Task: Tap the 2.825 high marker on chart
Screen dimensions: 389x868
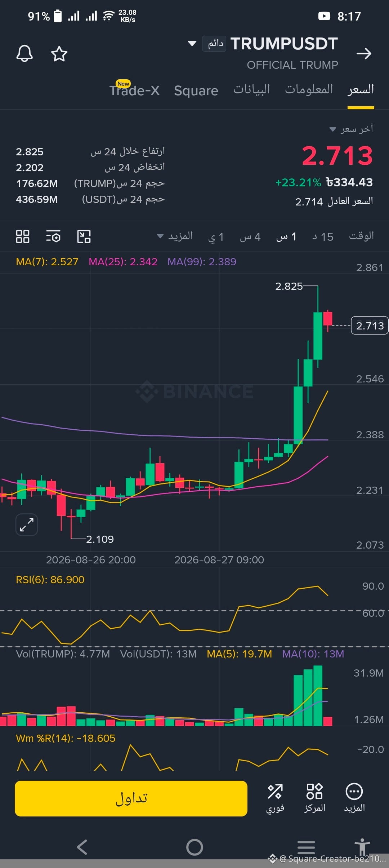Action: click(289, 286)
